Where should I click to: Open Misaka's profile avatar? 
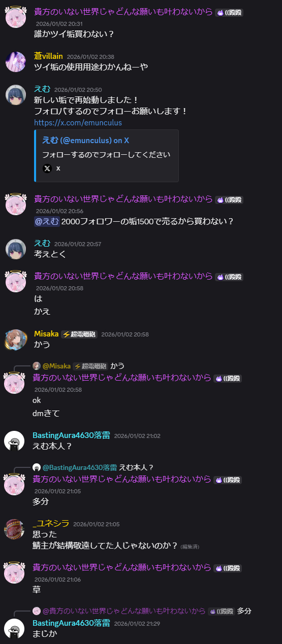[15, 340]
